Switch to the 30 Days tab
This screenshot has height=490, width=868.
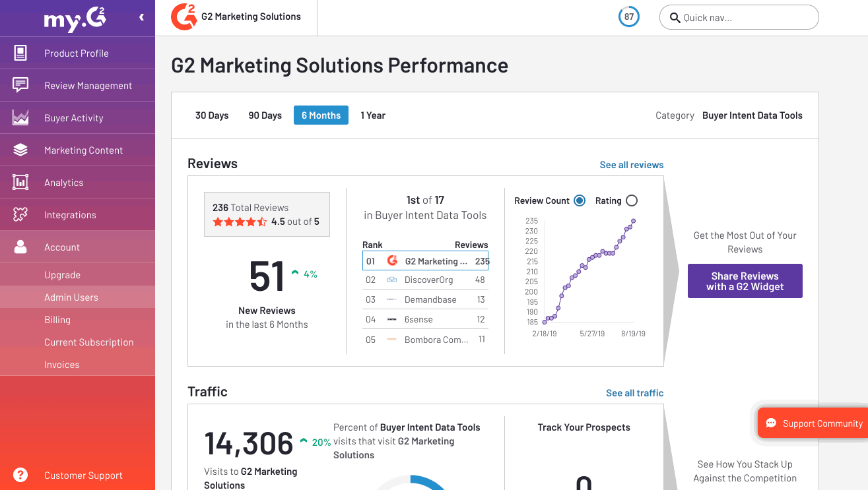(212, 115)
